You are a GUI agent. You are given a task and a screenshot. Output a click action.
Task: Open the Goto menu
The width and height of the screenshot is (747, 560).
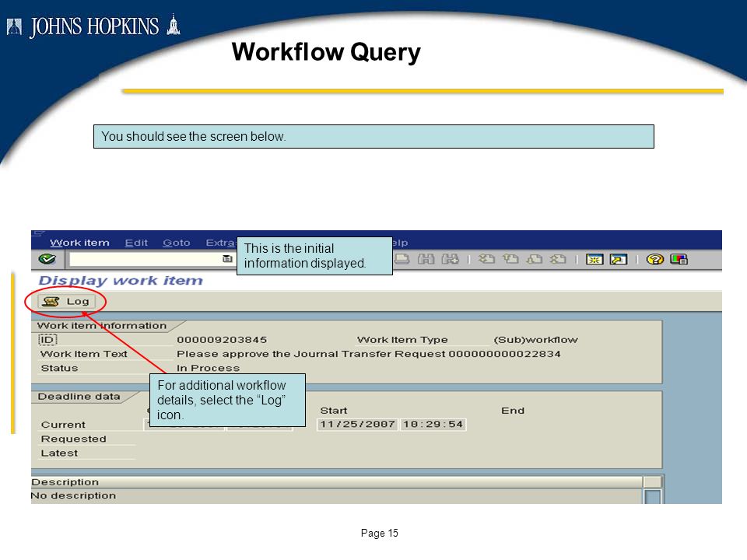click(177, 243)
